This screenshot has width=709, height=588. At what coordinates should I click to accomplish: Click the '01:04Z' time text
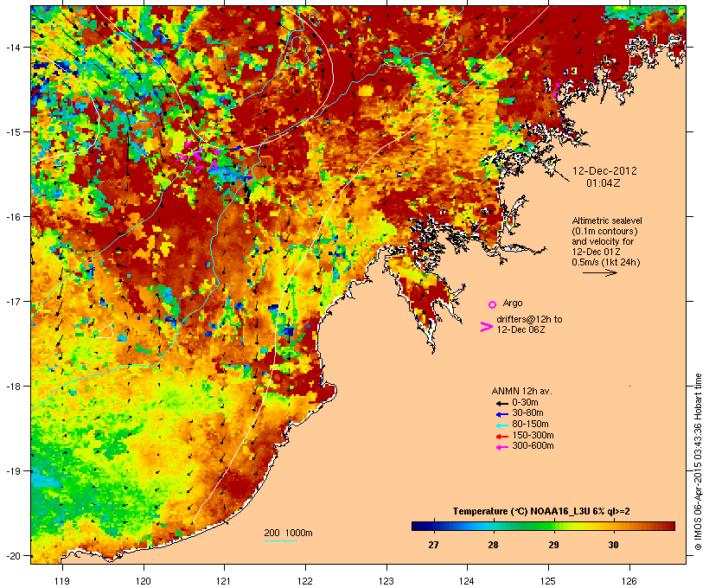[x=604, y=183]
